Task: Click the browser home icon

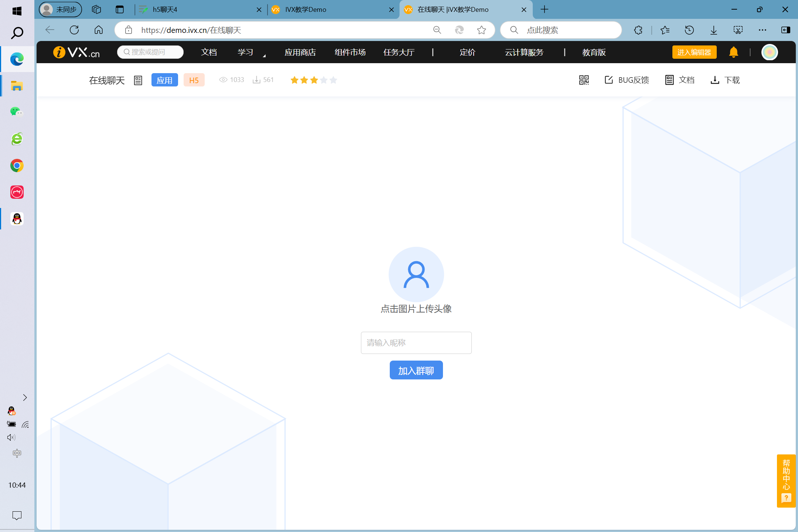Action: [99, 30]
